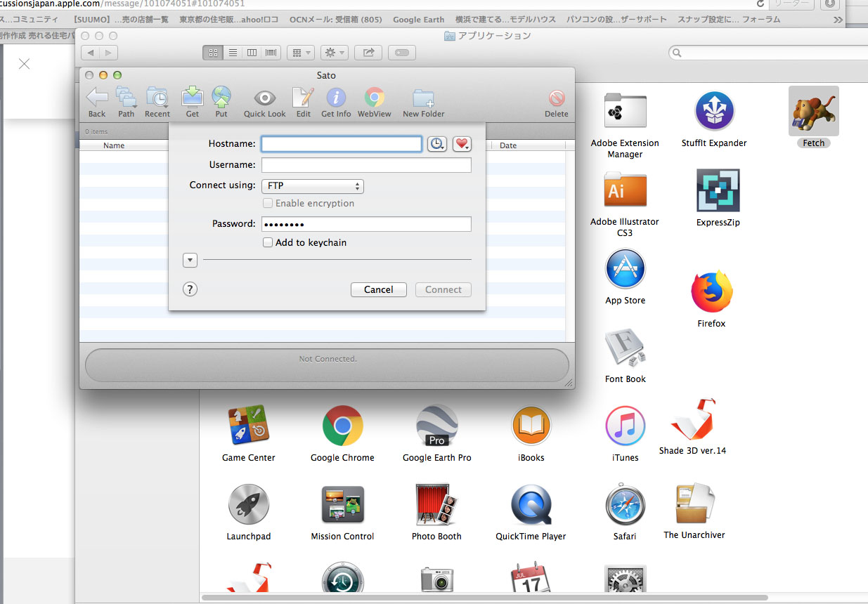Open the Finder action gear menu
Screen dimensions: 868x604
click(x=334, y=53)
